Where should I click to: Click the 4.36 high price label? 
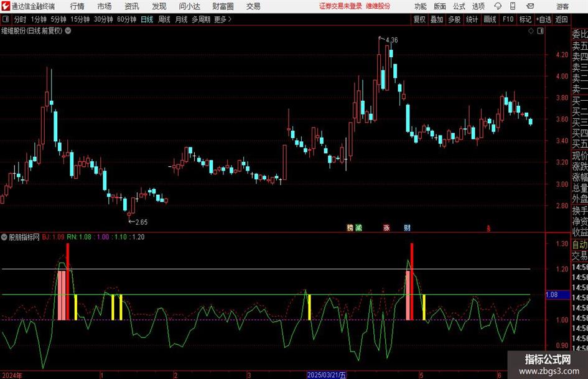point(391,40)
